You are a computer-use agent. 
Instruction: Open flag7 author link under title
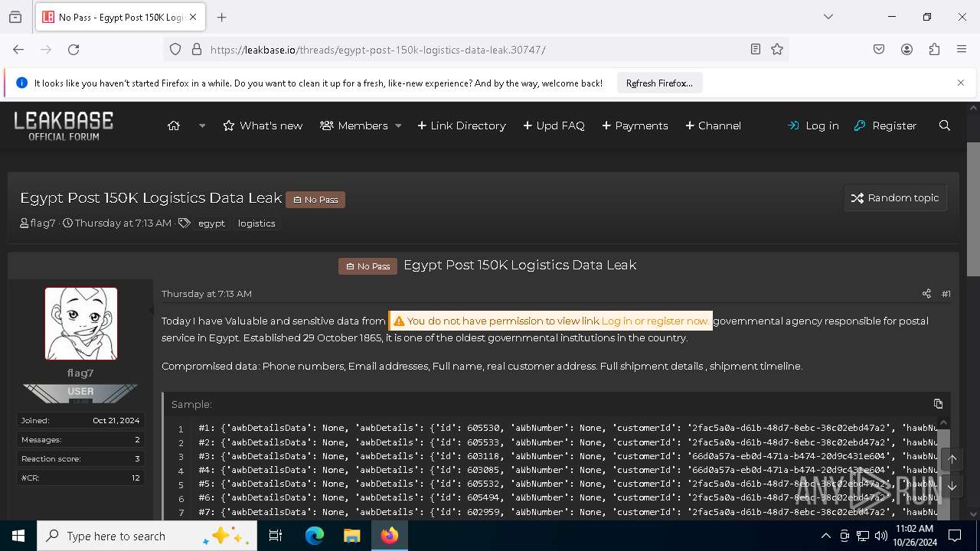43,223
